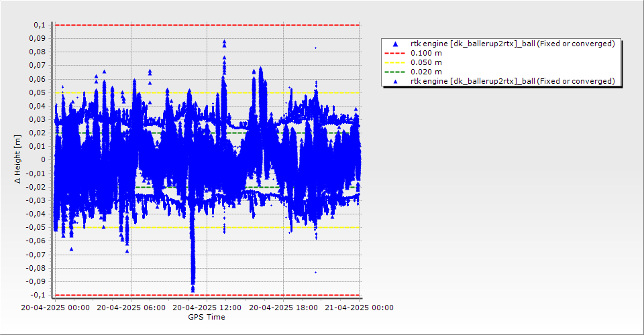Click the "0,01" height tick label

pos(38,146)
